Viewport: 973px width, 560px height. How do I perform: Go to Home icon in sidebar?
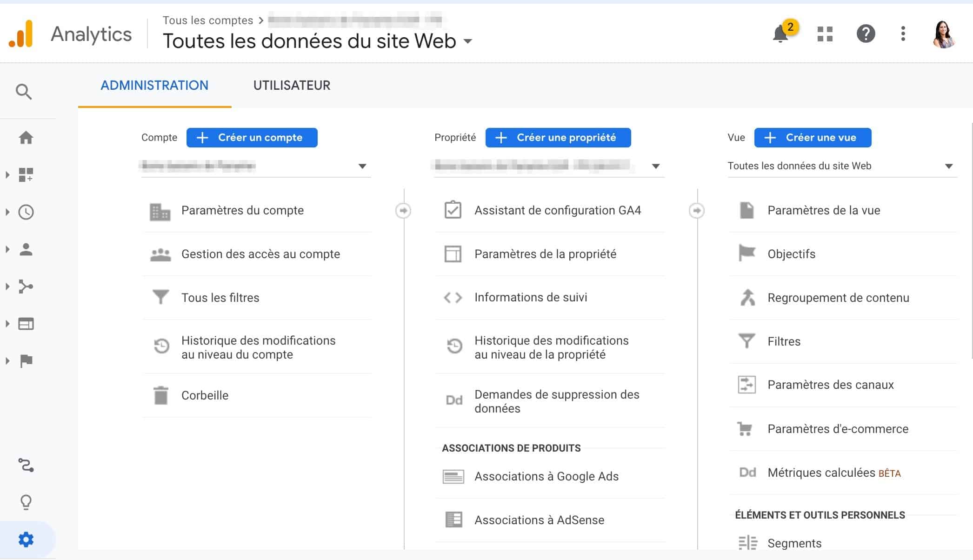coord(26,138)
